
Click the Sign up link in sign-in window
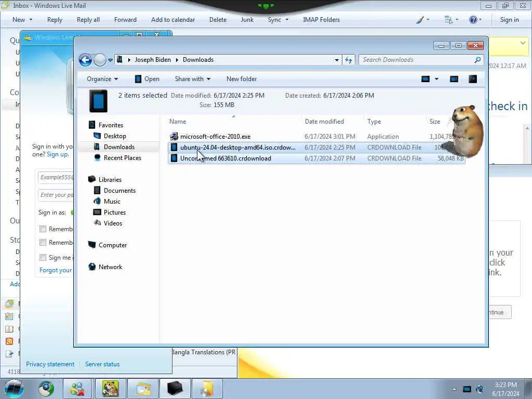57,154
